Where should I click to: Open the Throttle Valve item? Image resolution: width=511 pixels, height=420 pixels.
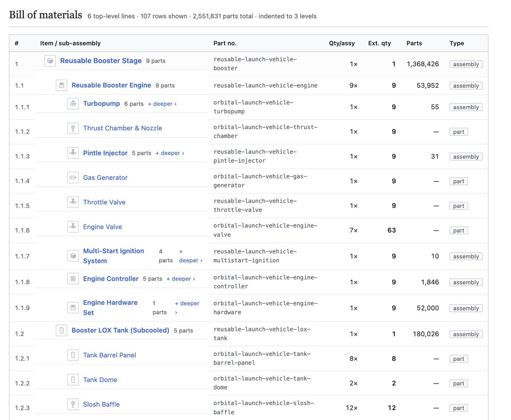pos(104,202)
